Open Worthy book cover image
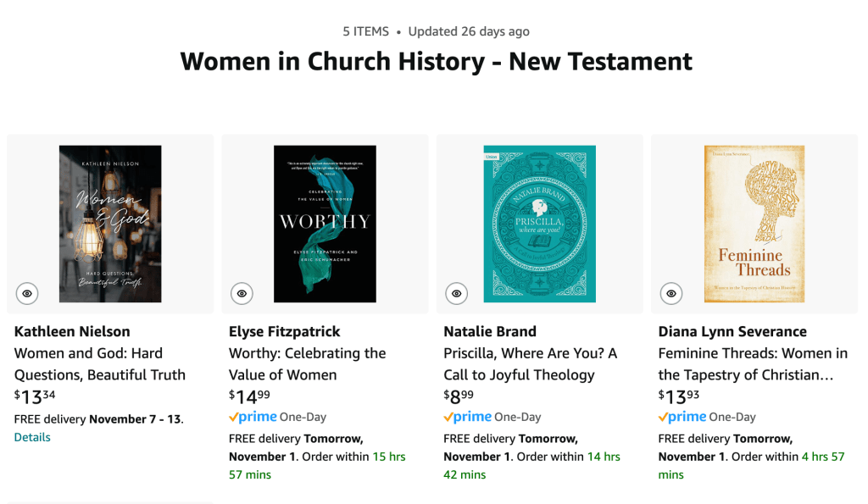The image size is (868, 504). (x=325, y=224)
